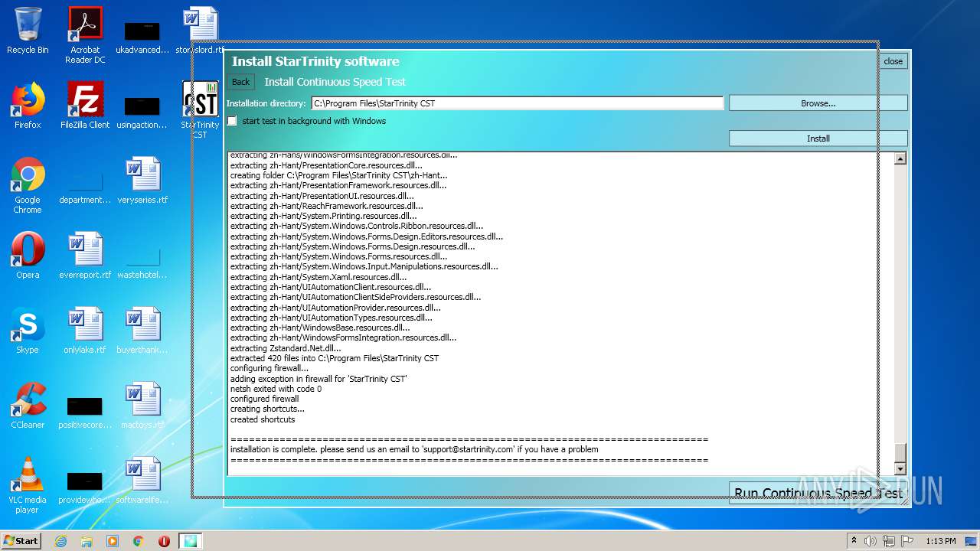980x551 pixels.
Task: Open Windows Media Player taskbar icon
Action: (113, 541)
